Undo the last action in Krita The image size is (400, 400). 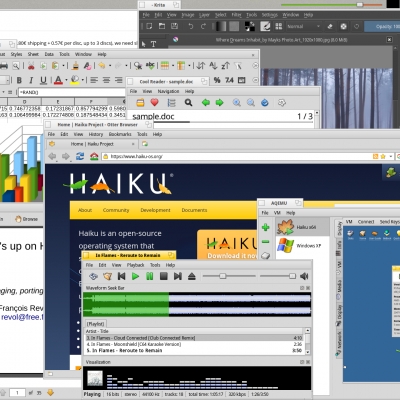coord(190,26)
